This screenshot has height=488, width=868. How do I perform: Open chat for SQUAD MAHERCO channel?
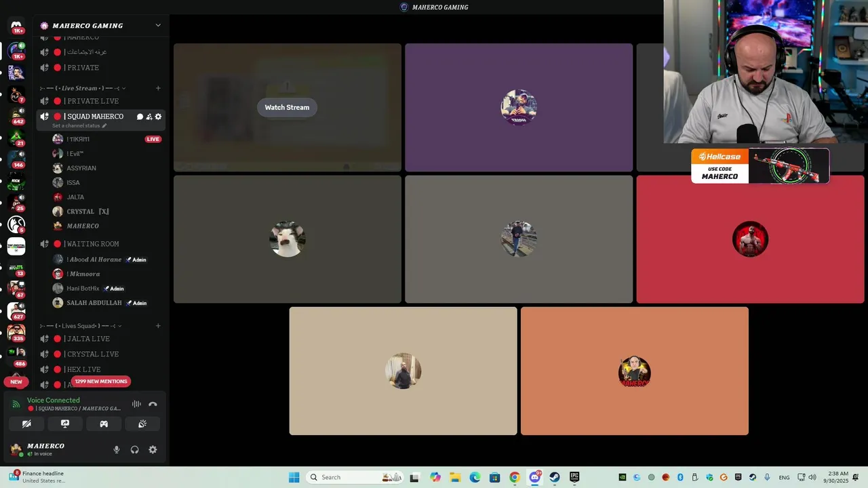pos(140,117)
